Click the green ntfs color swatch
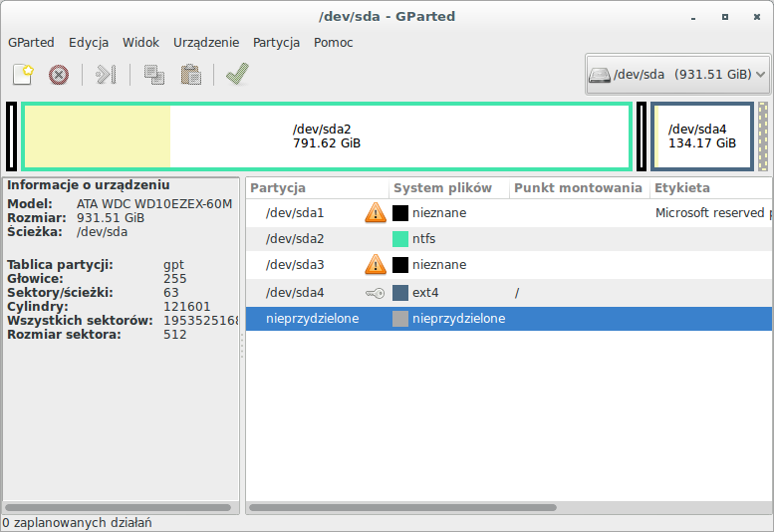The width and height of the screenshot is (774, 532). click(400, 239)
